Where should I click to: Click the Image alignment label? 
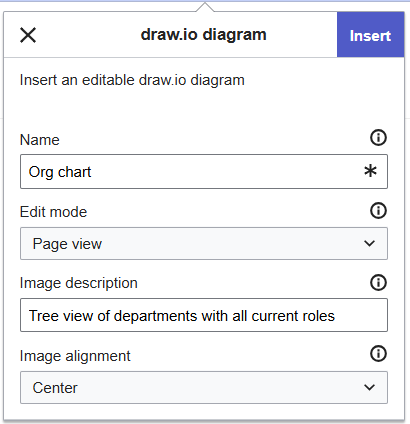(x=75, y=356)
